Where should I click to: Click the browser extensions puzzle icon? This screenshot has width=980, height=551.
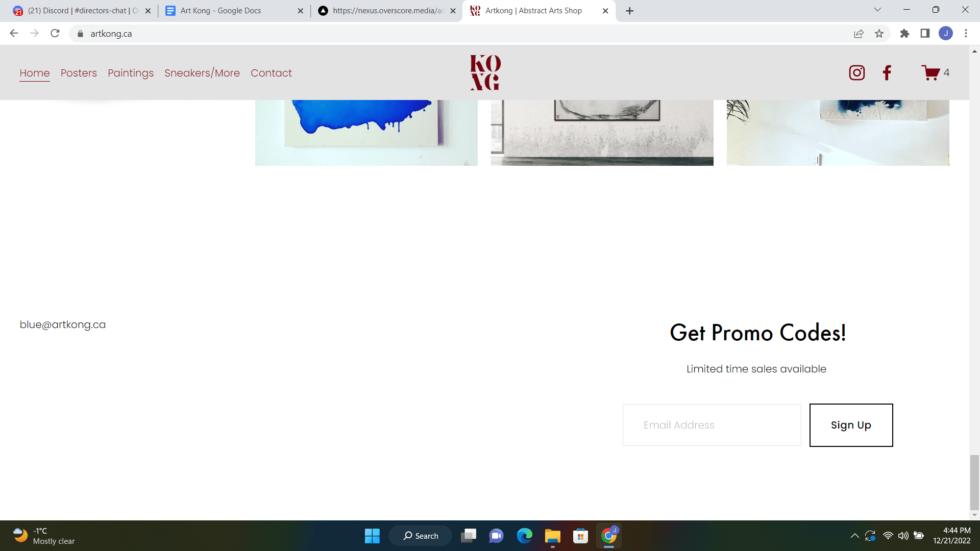[904, 33]
